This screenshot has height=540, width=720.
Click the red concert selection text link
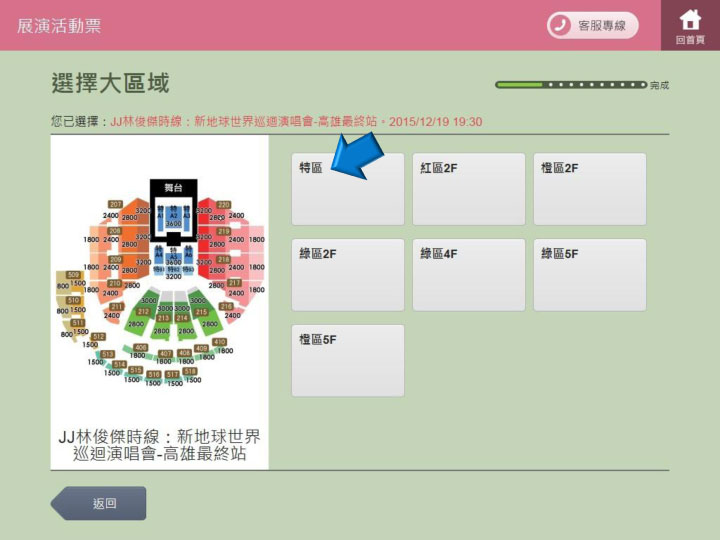(x=296, y=122)
